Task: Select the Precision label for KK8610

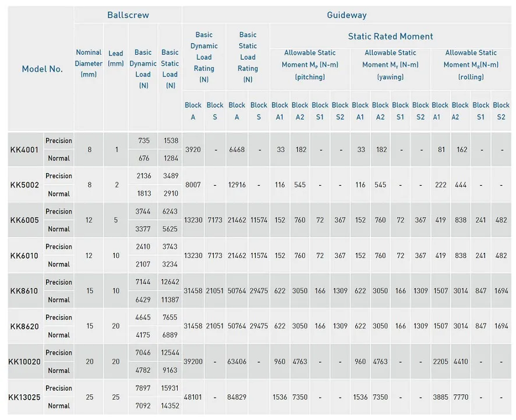Action: 59,283
